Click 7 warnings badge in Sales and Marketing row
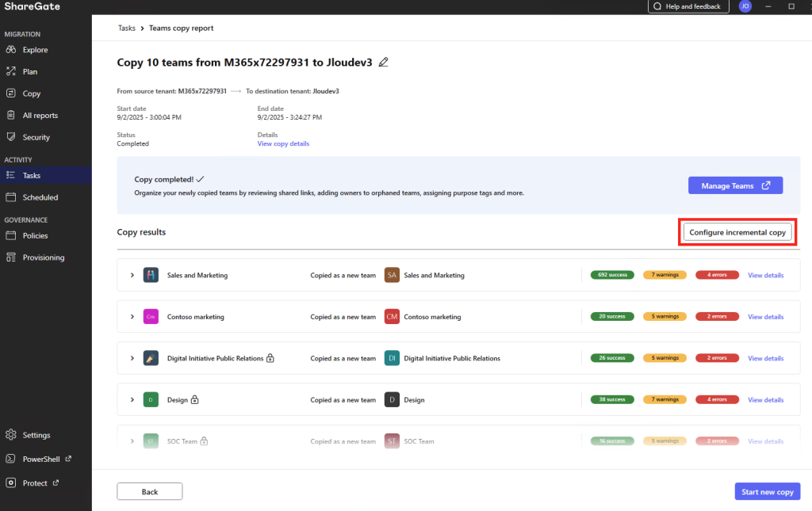 coord(665,275)
